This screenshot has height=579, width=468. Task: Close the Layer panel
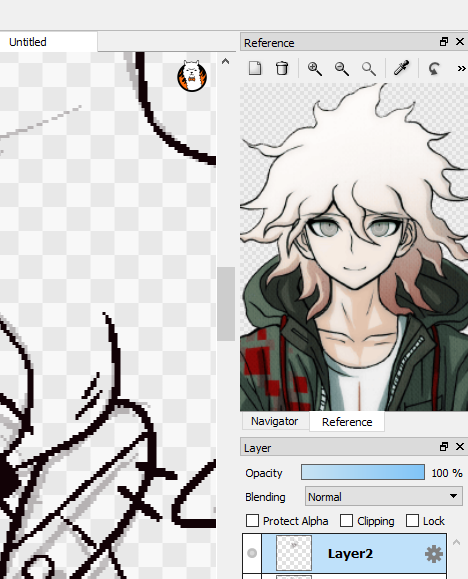tap(460, 447)
